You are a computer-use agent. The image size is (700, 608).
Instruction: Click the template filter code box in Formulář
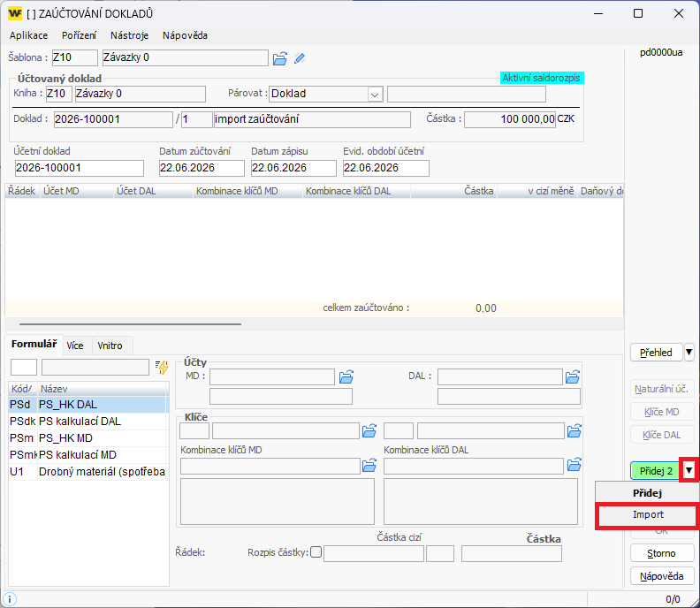tap(24, 368)
